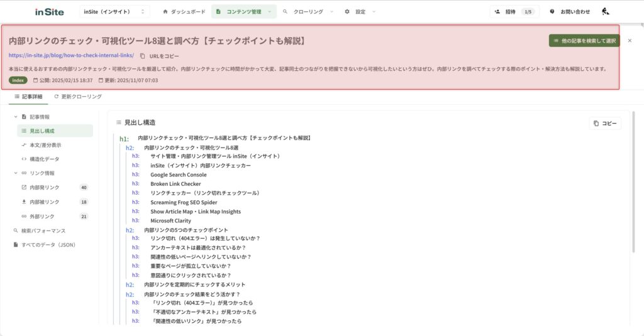The image size is (644, 336).
Task: Open the user account avatar icon
Action: (x=606, y=11)
